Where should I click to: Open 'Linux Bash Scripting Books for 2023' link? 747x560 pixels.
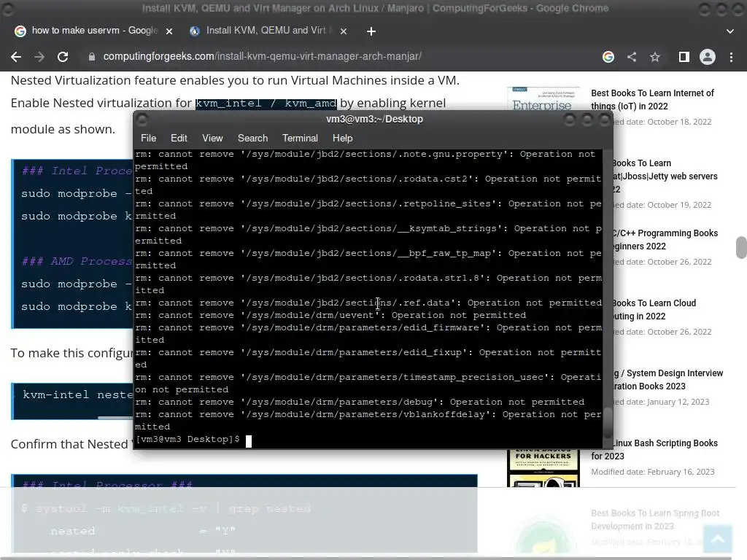[654, 449]
